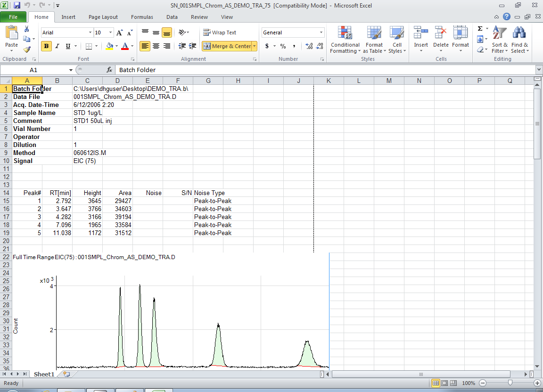
Task: Apply Percent Style format
Action: pos(283,46)
